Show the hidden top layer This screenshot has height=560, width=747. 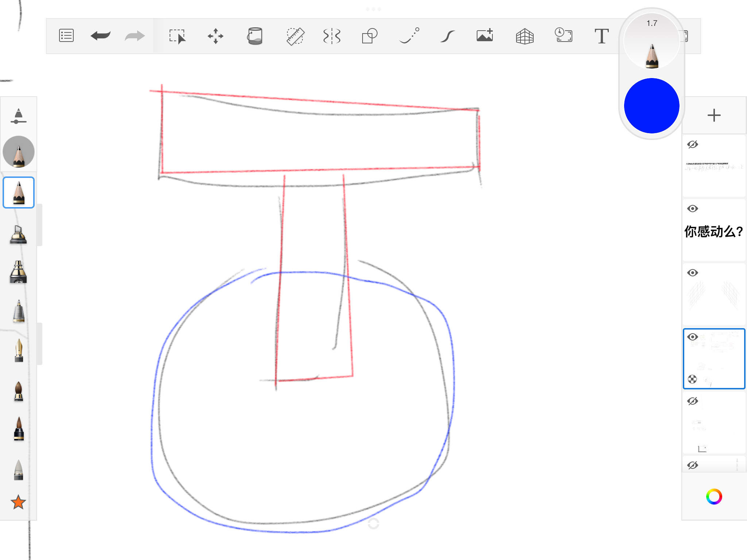(692, 145)
